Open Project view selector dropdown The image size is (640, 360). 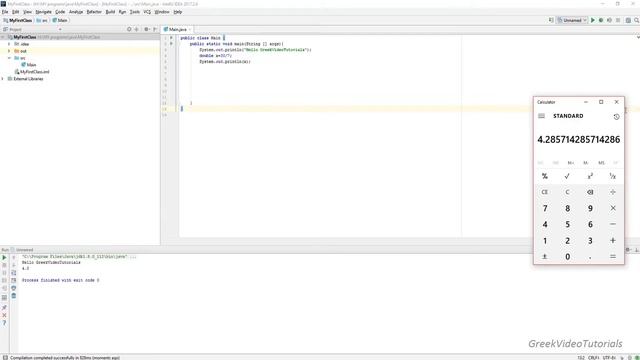(60, 29)
